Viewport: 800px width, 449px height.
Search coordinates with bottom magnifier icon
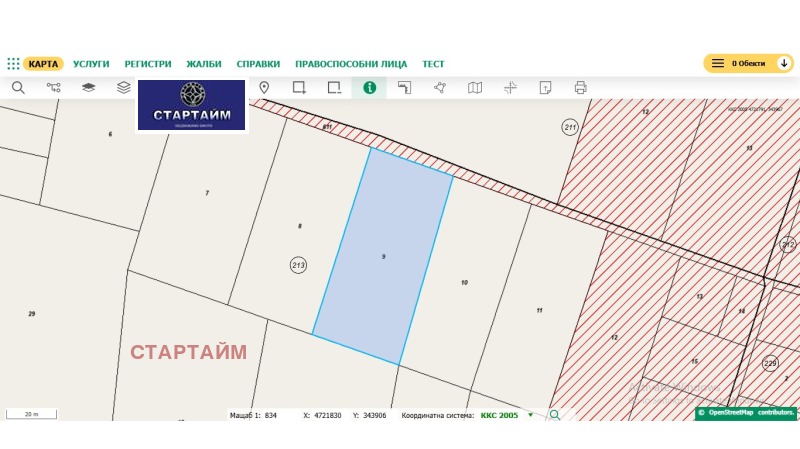555,415
